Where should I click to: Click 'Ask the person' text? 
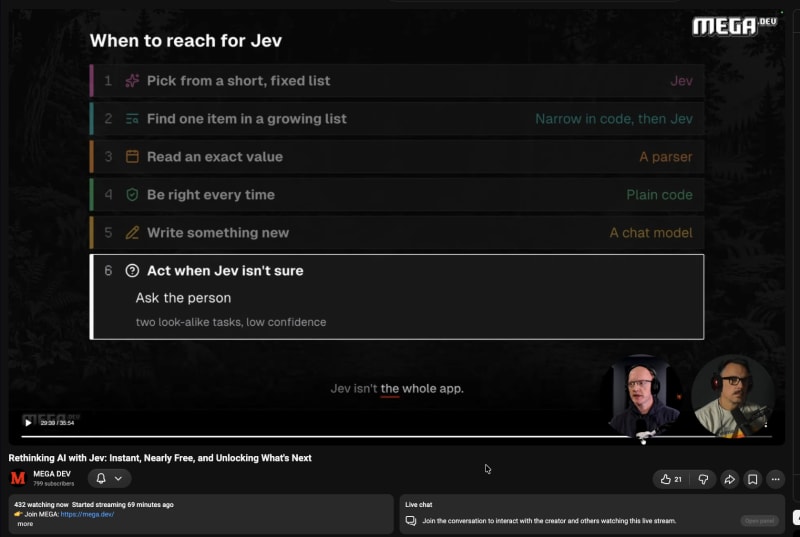[x=183, y=298]
